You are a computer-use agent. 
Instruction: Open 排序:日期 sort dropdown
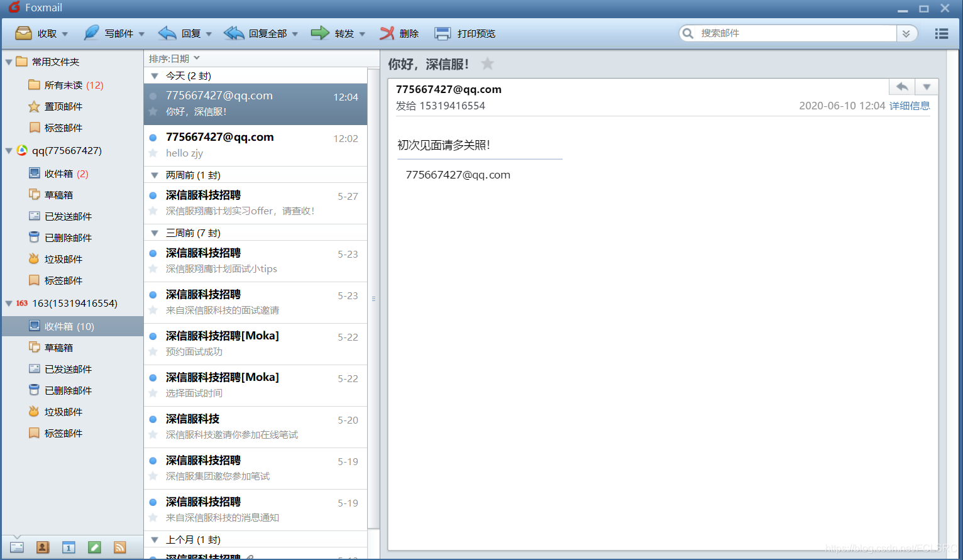coord(174,58)
